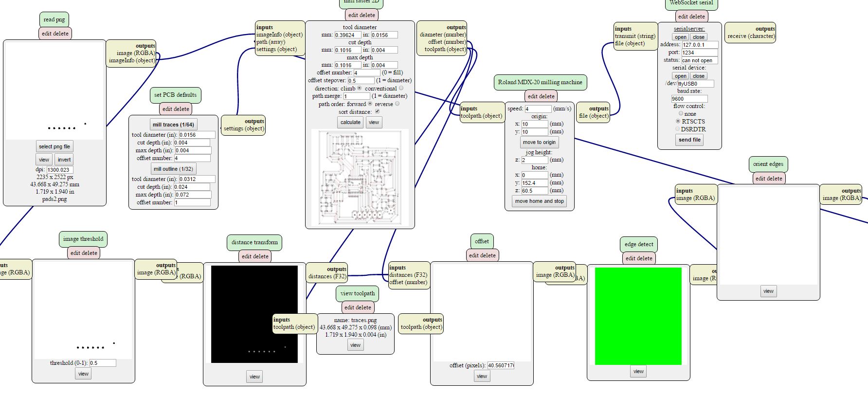Focus the baud rate field 9600

(689, 99)
